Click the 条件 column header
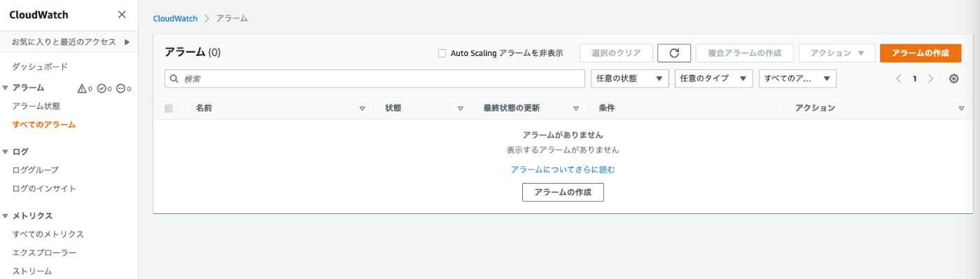 607,109
